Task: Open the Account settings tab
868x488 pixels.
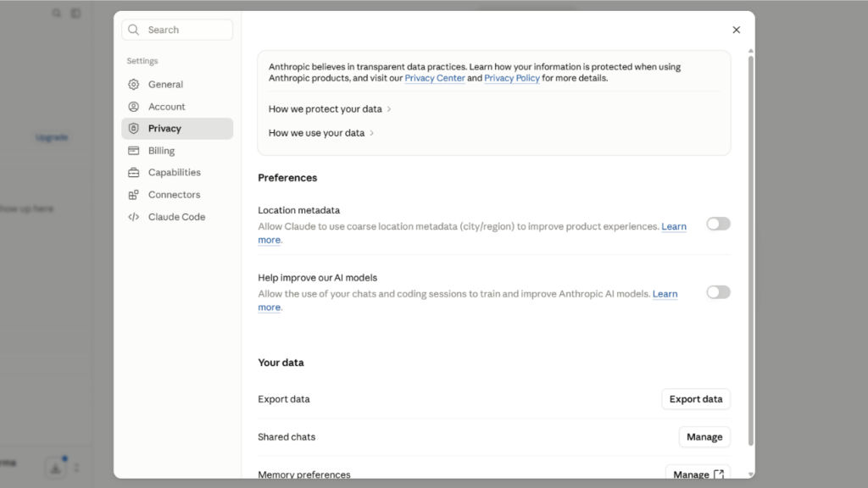Action: [x=177, y=106]
